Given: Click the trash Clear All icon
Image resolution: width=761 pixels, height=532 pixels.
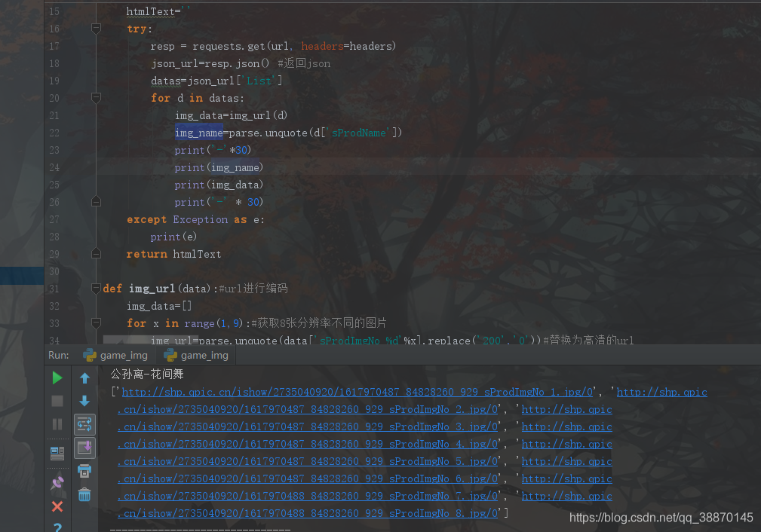Looking at the screenshot, I should [x=84, y=494].
